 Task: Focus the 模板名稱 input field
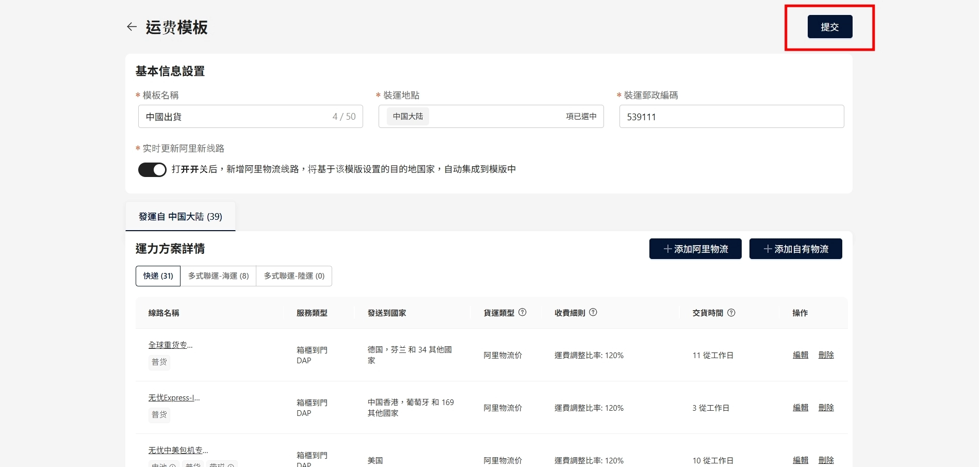(x=251, y=117)
